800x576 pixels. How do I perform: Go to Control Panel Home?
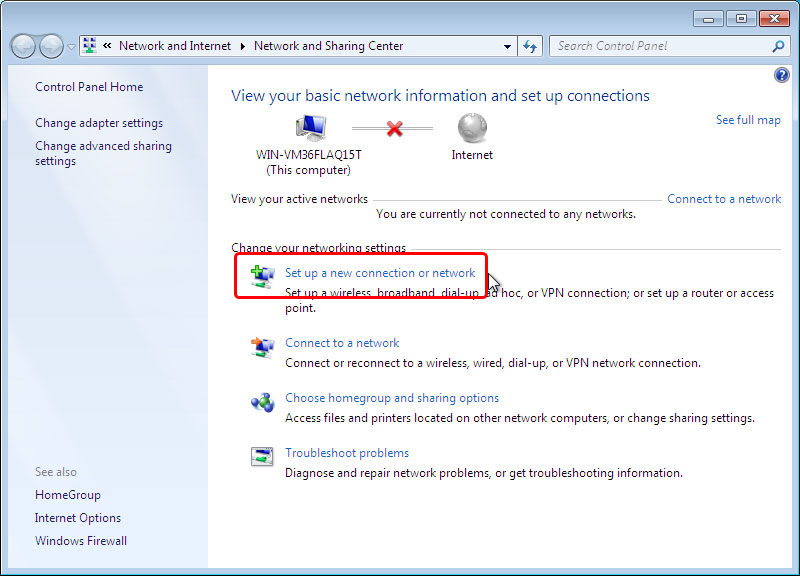[x=89, y=87]
